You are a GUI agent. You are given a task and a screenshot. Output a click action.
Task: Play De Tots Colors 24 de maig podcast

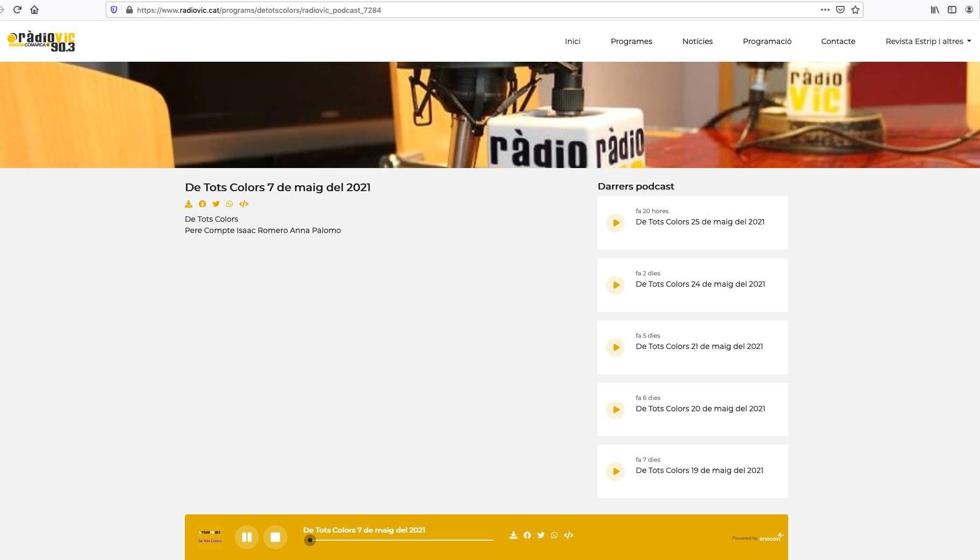616,285
